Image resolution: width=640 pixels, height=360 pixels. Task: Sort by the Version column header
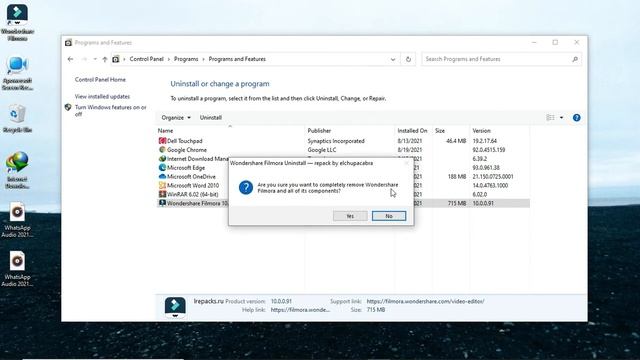[482, 131]
